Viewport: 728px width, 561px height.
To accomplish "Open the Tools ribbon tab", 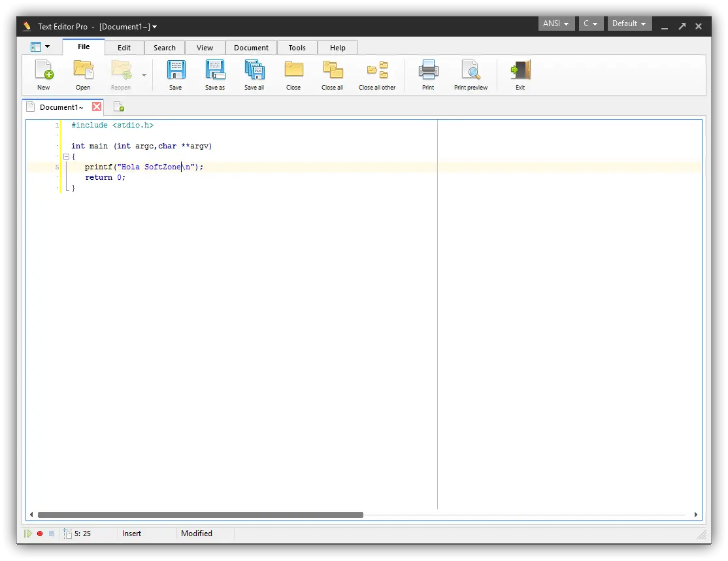I will pyautogui.click(x=297, y=47).
